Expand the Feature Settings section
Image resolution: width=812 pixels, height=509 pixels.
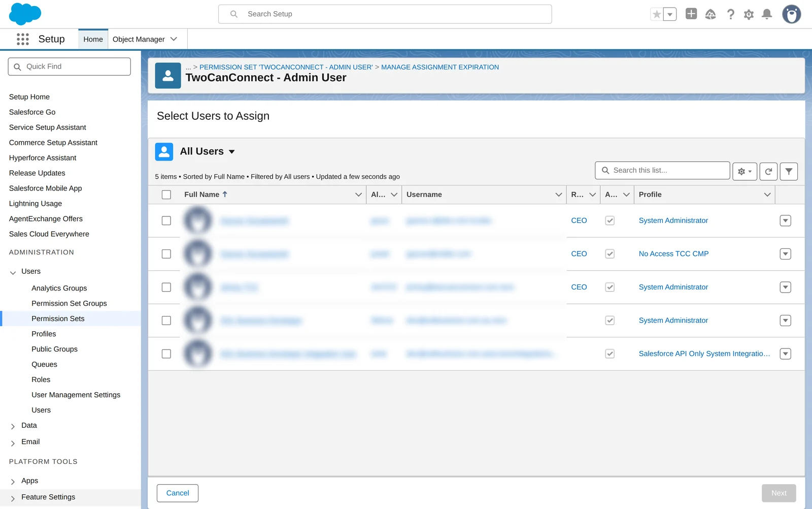pos(13,499)
